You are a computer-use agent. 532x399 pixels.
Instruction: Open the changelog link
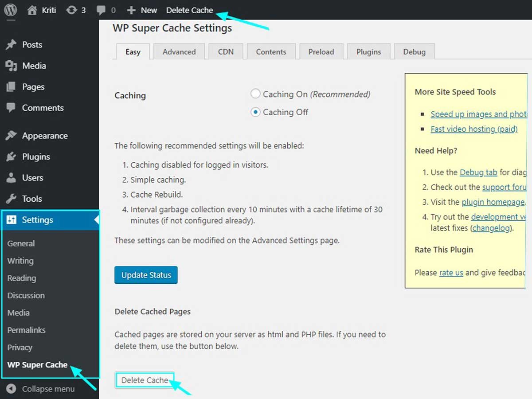pos(492,228)
